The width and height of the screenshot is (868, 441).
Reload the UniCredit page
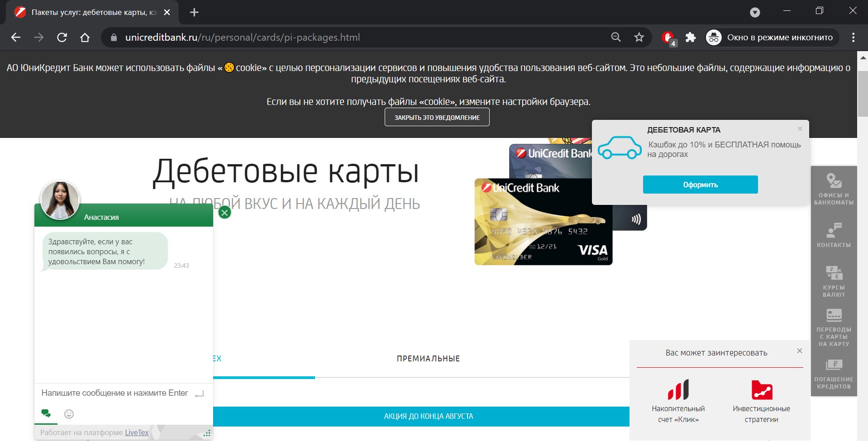[62, 38]
